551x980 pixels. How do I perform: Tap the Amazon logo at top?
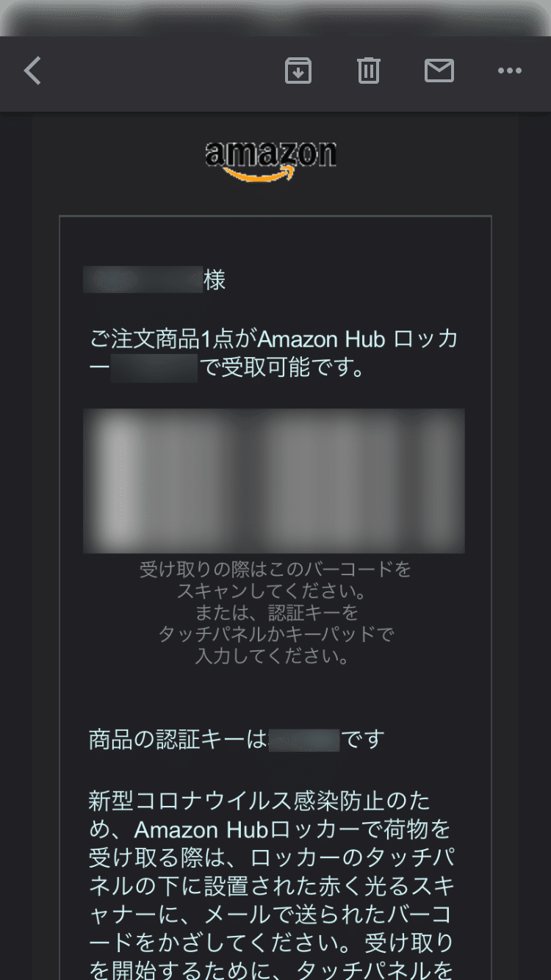pyautogui.click(x=271, y=160)
